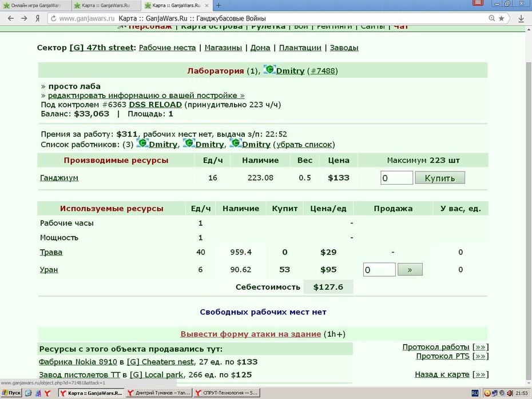This screenshot has width=532, height=399.
Task: Open 'Протокол PTS' link
Action: pyautogui.click(x=443, y=356)
